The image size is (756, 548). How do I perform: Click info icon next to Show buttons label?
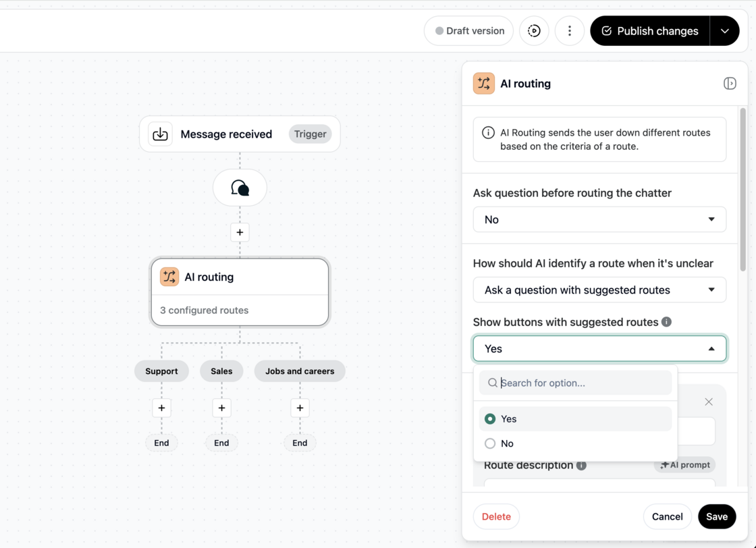pos(666,322)
